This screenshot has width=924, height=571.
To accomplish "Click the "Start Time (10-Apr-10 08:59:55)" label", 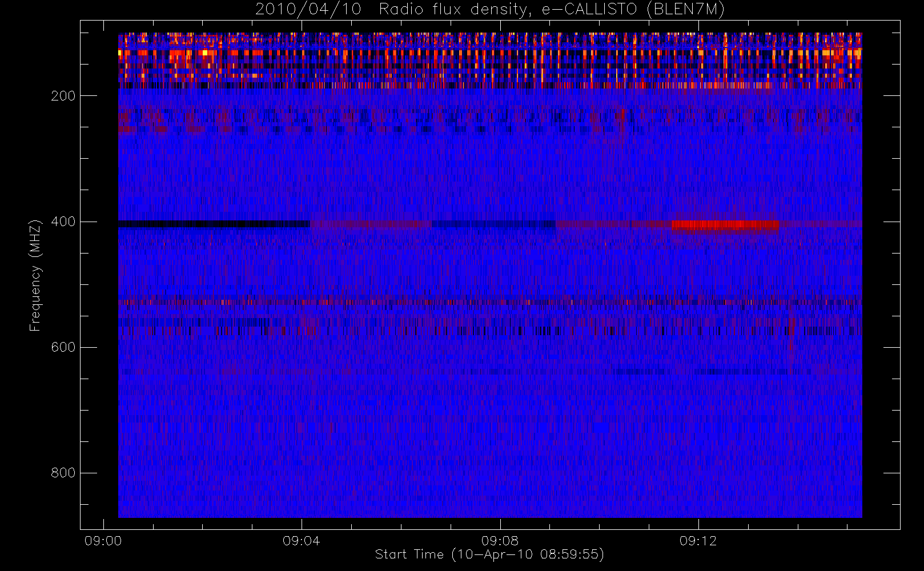I will click(x=489, y=554).
